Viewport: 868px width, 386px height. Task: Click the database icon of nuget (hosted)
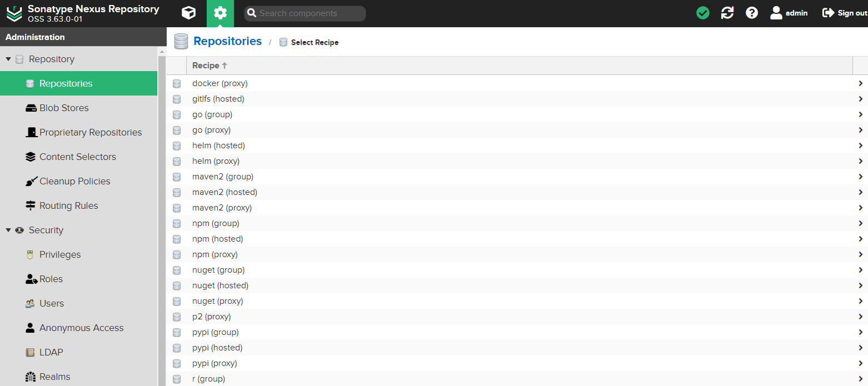tap(177, 286)
